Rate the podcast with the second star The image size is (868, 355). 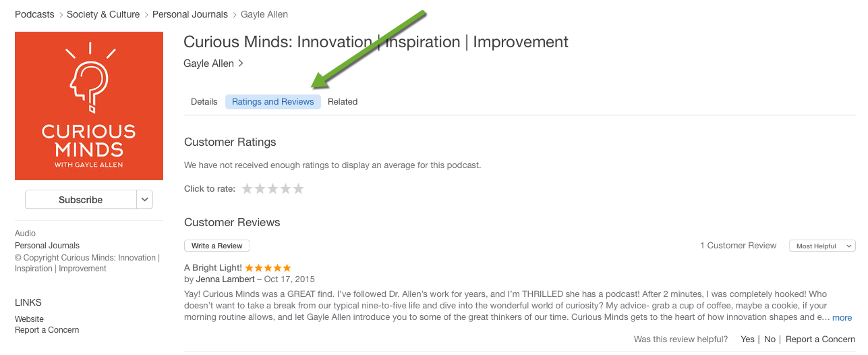click(x=260, y=189)
